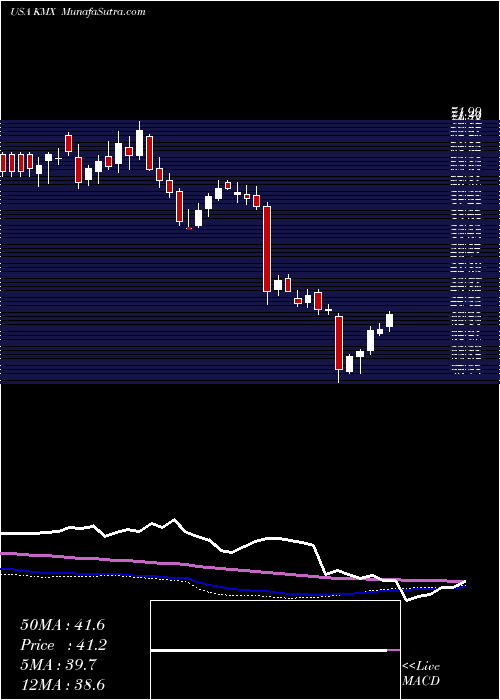Click the 'USA KMX MunafaSutra.com' chart title

(78, 12)
